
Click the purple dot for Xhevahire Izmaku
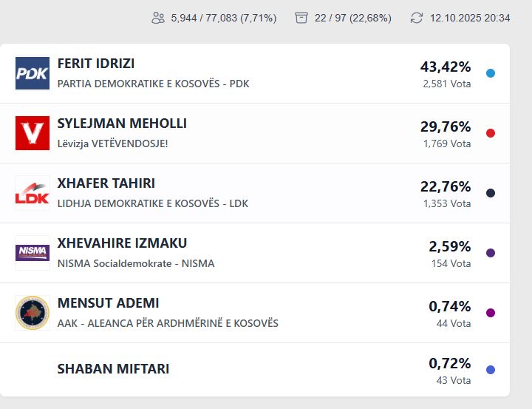[491, 253]
